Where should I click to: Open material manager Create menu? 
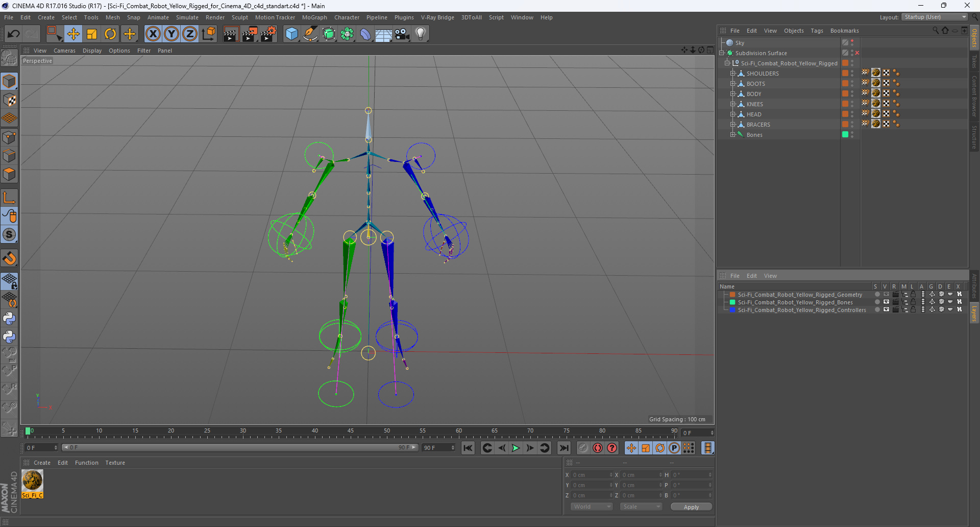pos(42,463)
